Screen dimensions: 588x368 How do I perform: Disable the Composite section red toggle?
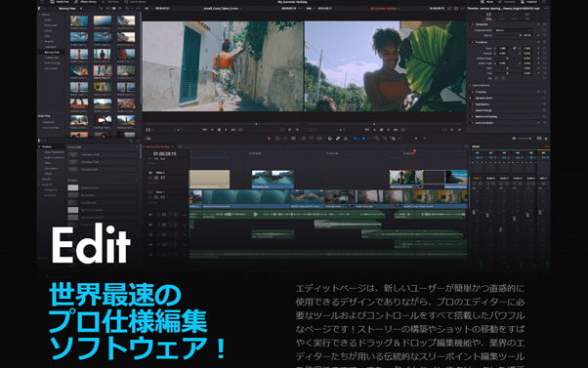472,24
